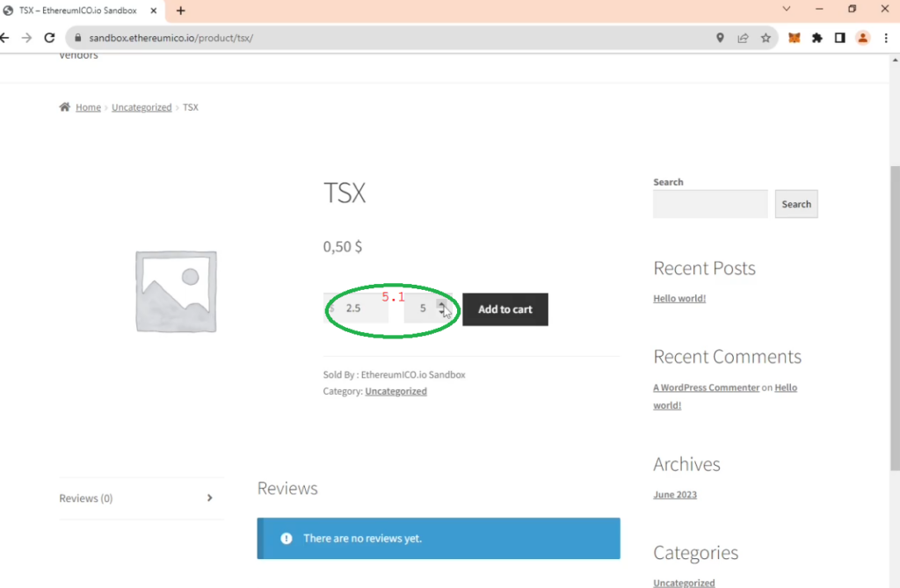
Task: Open the Hello world! recent post
Action: coord(679,299)
